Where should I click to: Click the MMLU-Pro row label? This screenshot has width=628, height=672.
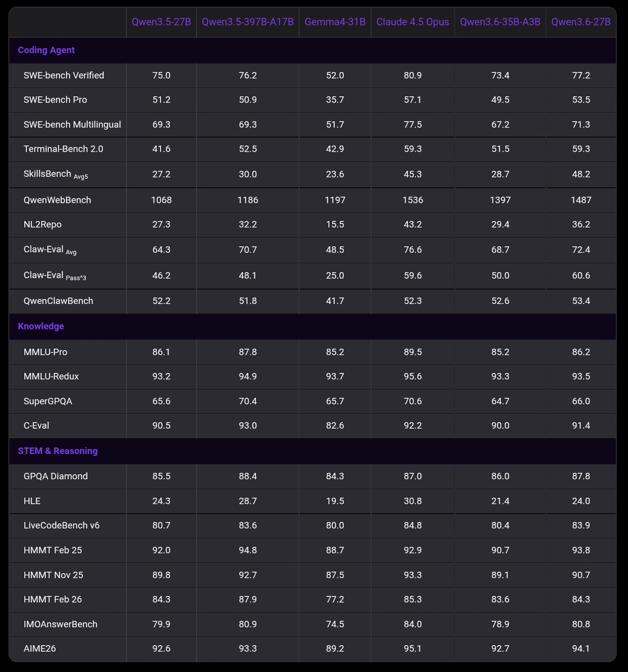pos(45,352)
